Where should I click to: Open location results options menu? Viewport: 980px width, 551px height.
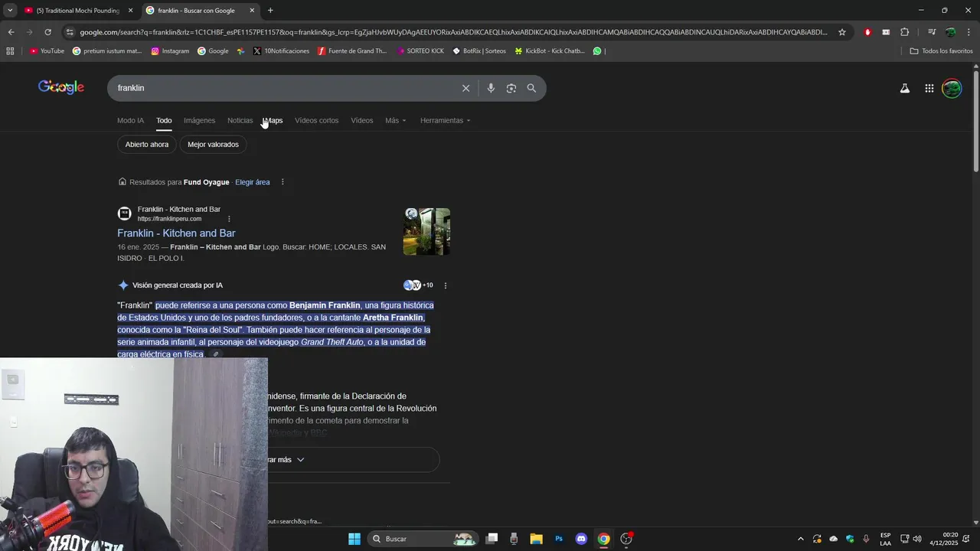tap(283, 182)
